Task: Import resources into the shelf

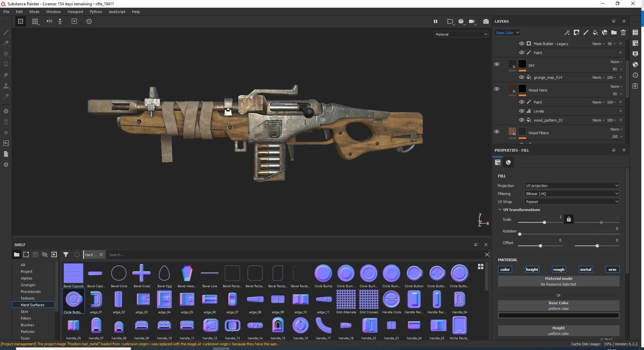Action: pos(54,254)
